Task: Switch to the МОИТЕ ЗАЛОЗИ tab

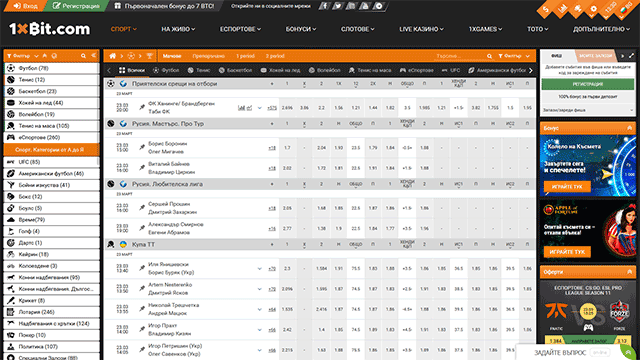Action: click(596, 56)
